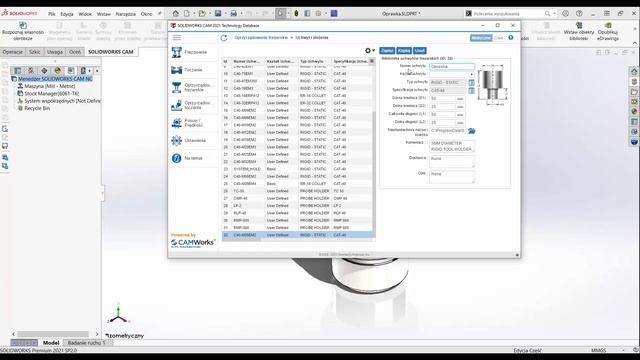Click the Nazwa uchwytu input field
Viewport: 640px width, 360px height.
[452, 67]
